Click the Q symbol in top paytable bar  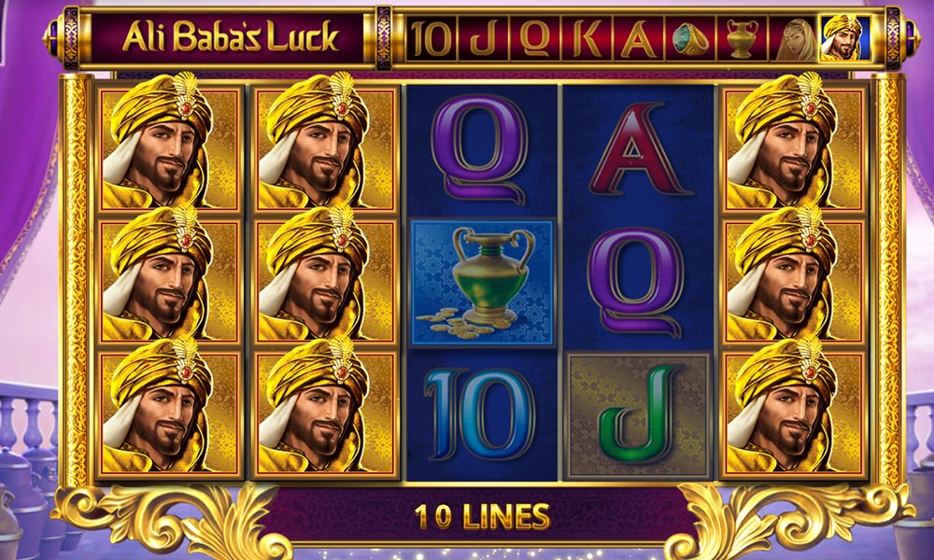pyautogui.click(x=534, y=38)
